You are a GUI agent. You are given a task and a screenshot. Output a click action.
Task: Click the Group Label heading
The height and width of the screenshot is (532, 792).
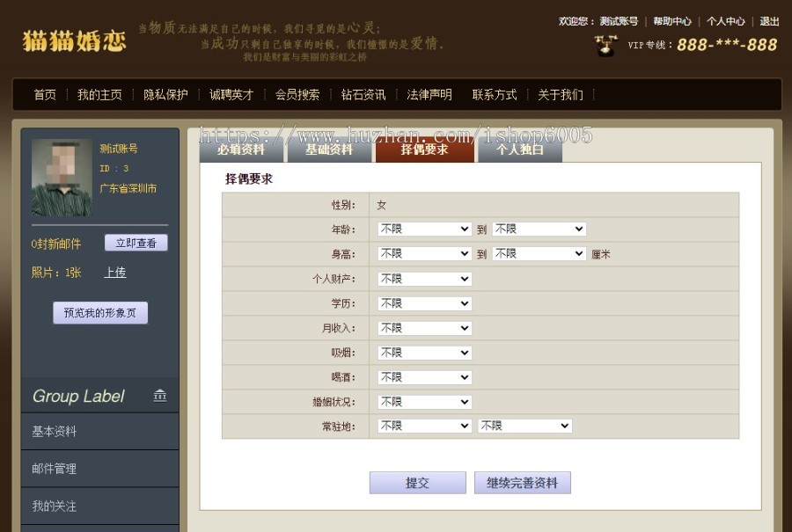pyautogui.click(x=78, y=397)
